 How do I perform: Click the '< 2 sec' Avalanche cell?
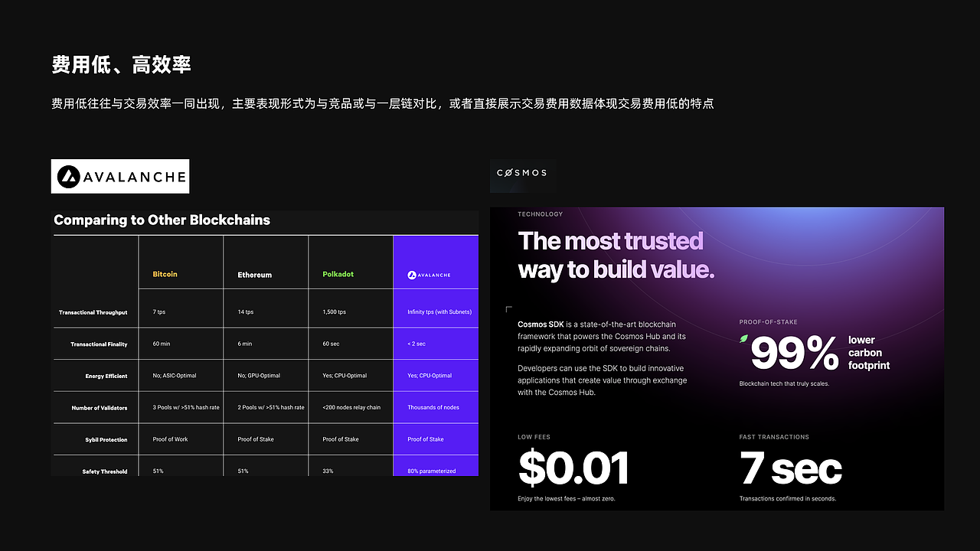416,344
